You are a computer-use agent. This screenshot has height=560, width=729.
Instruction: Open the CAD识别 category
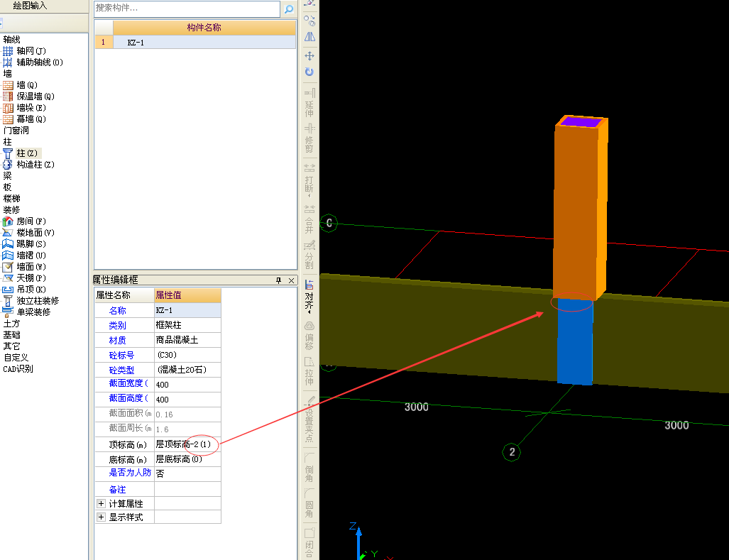(x=18, y=369)
